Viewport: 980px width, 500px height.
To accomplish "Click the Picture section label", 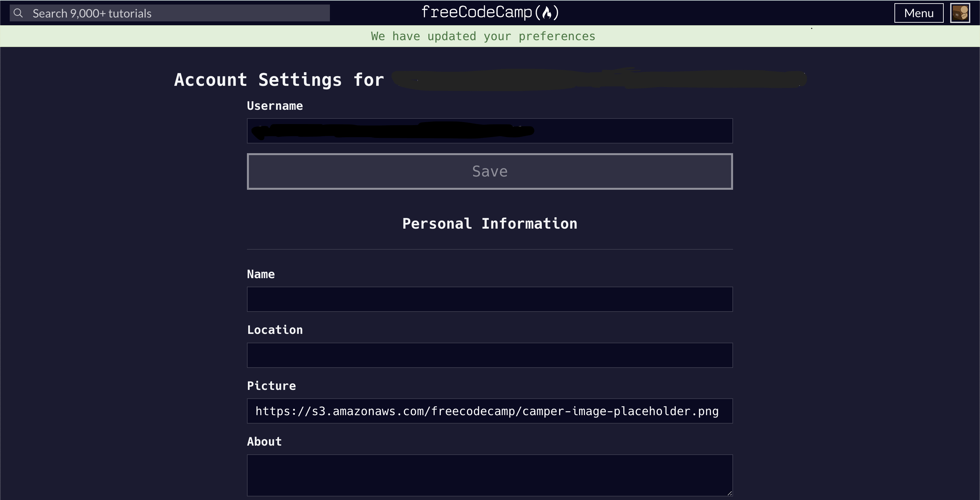I will pyautogui.click(x=271, y=386).
